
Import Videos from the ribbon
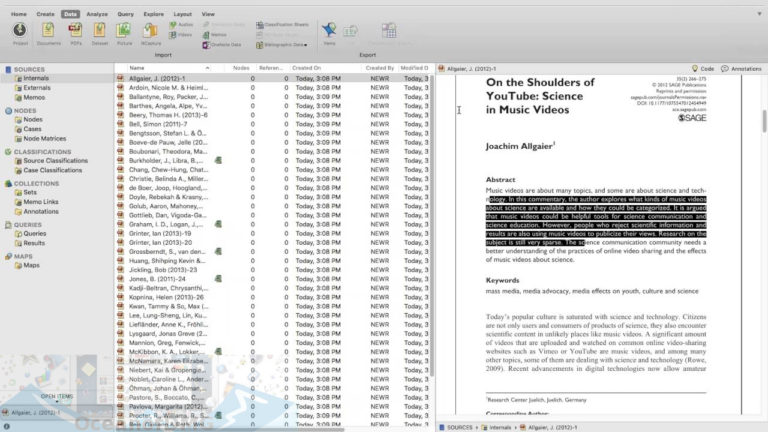pyautogui.click(x=181, y=35)
